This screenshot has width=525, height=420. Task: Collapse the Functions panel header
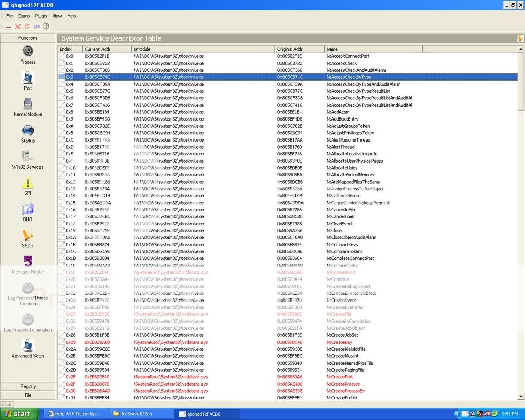(x=28, y=38)
